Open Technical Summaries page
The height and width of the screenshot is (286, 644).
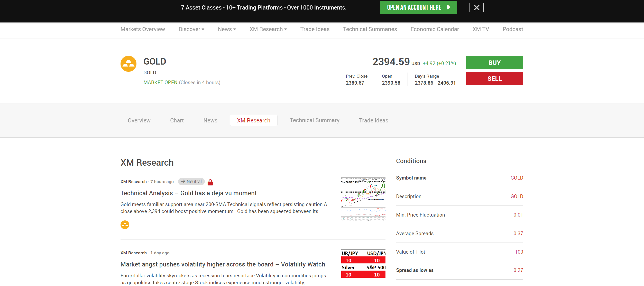click(x=370, y=29)
